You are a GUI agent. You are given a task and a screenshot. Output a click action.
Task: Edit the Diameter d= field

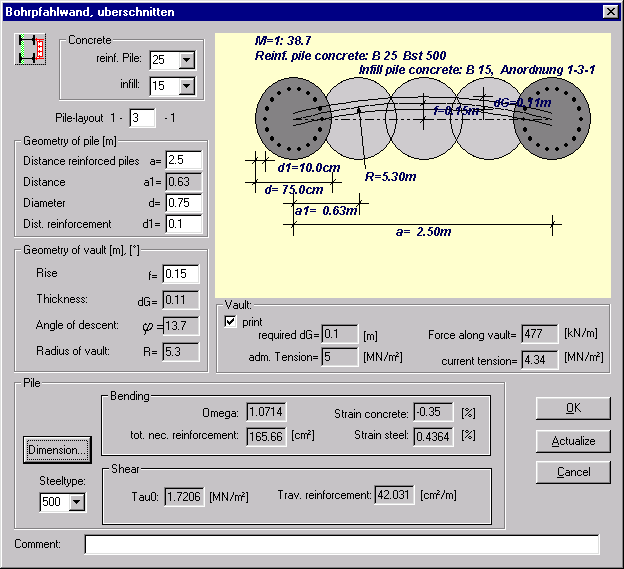(184, 203)
